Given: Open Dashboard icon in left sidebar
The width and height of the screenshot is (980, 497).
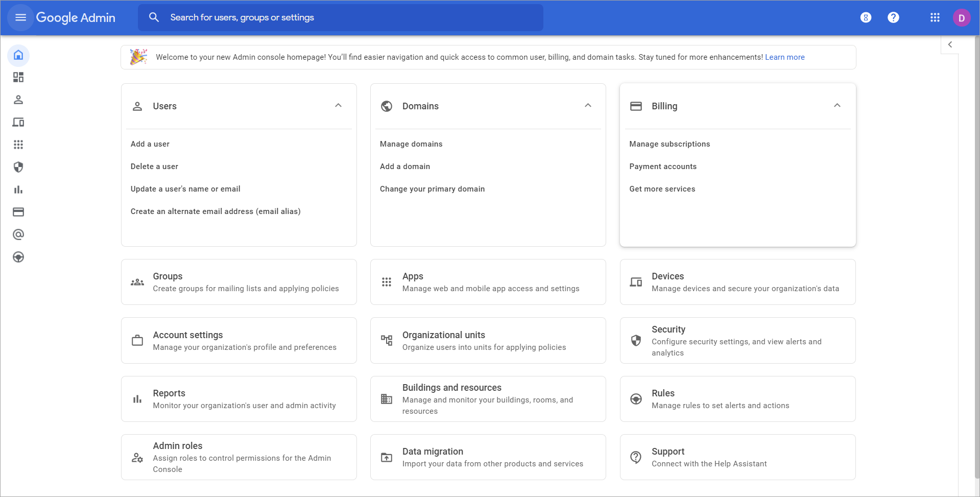Looking at the screenshot, I should point(18,77).
